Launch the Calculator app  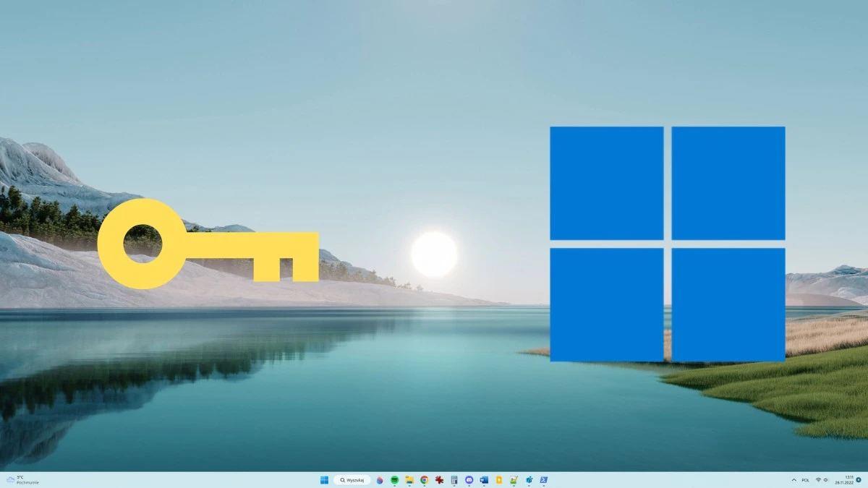point(454,479)
